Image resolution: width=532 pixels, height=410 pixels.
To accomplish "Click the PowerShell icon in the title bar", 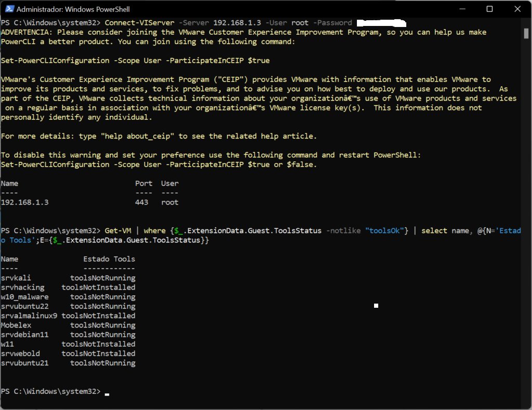I will pos(9,9).
